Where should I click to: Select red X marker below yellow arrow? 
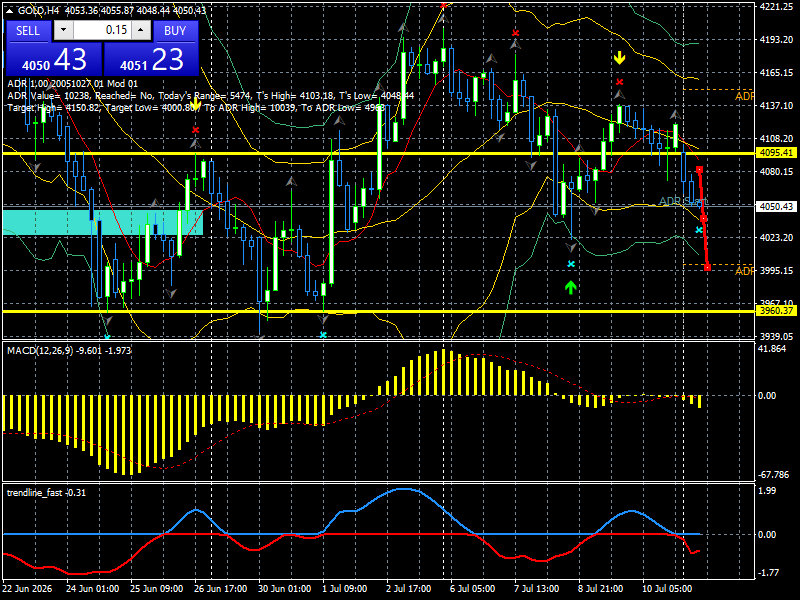(x=619, y=82)
